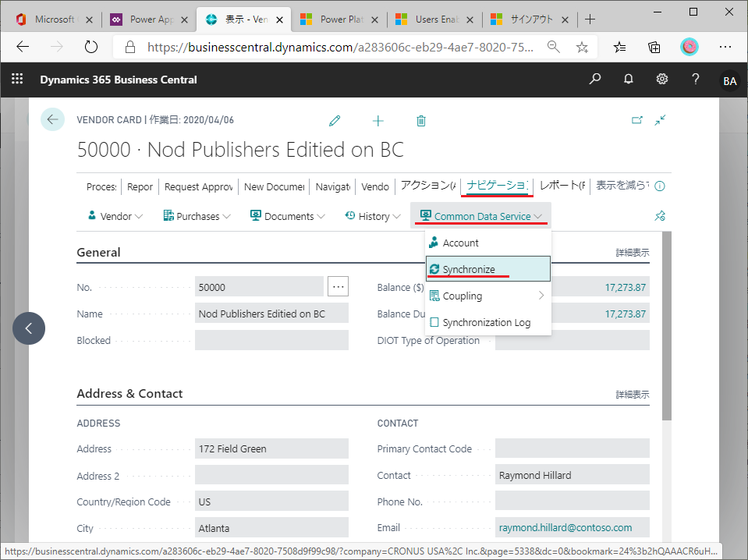
Task: Open the アクション action tab
Action: [428, 185]
